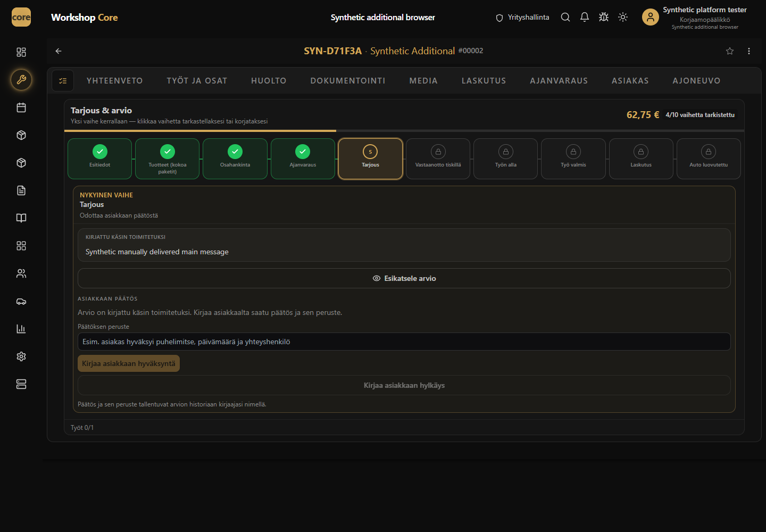766x532 pixels.
Task: Open the server stack icon in sidebar
Action: click(x=21, y=384)
